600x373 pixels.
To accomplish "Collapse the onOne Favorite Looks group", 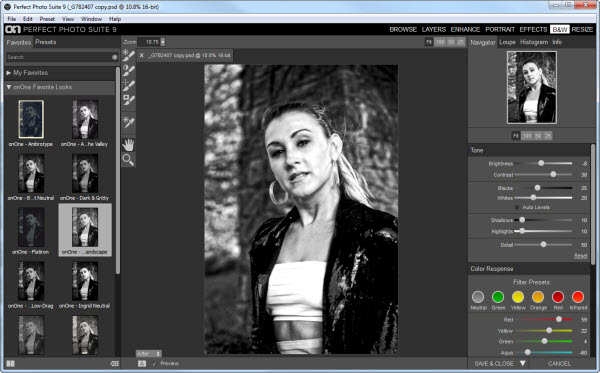I will [9, 87].
